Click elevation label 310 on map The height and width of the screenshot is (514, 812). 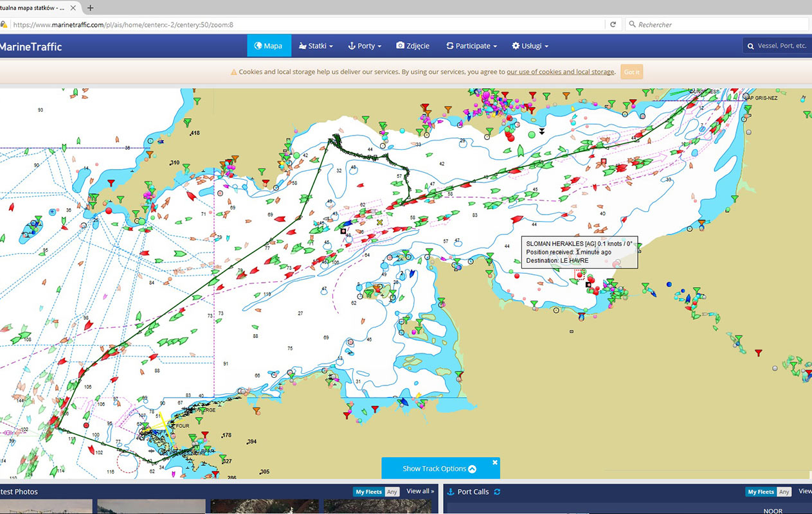point(174,163)
